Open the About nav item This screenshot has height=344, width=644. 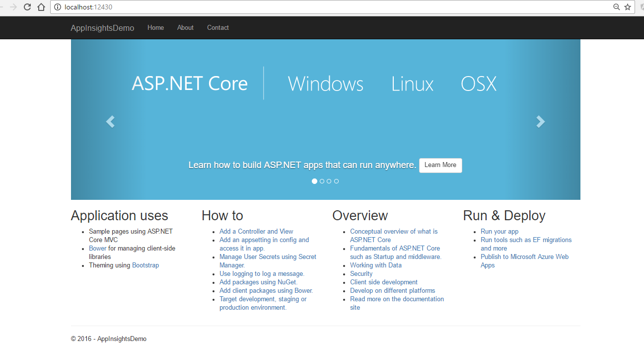coord(185,28)
